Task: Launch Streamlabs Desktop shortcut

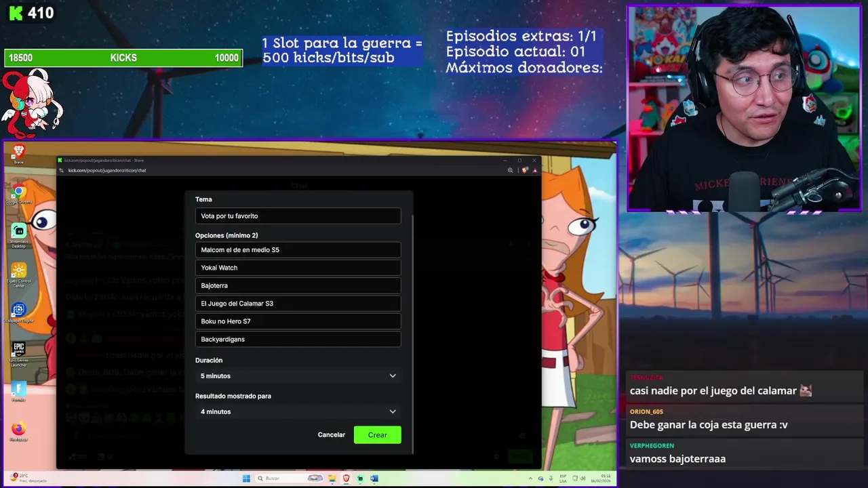Action: click(18, 235)
